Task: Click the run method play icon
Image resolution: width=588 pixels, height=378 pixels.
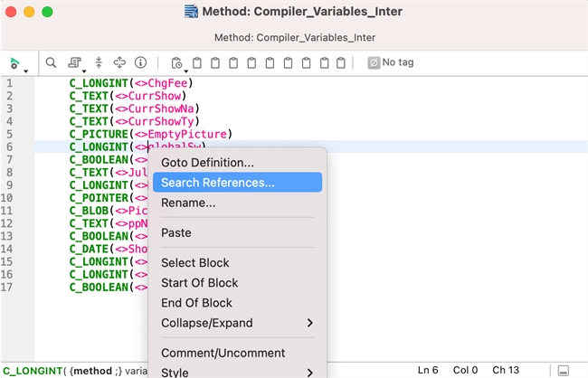Action: click(14, 62)
